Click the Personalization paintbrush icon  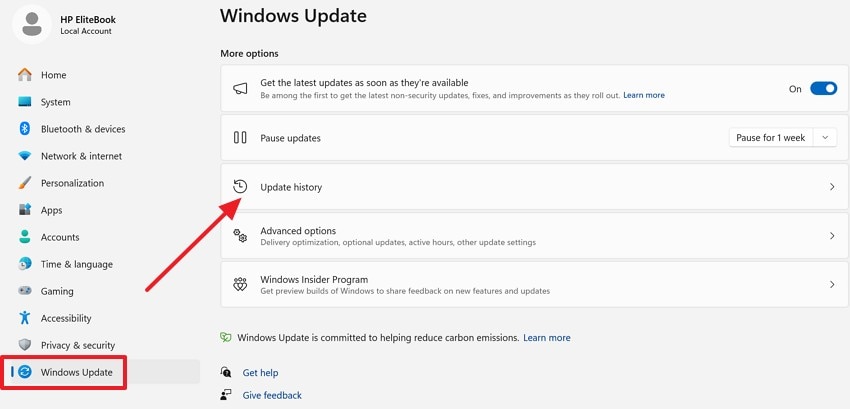pos(24,183)
